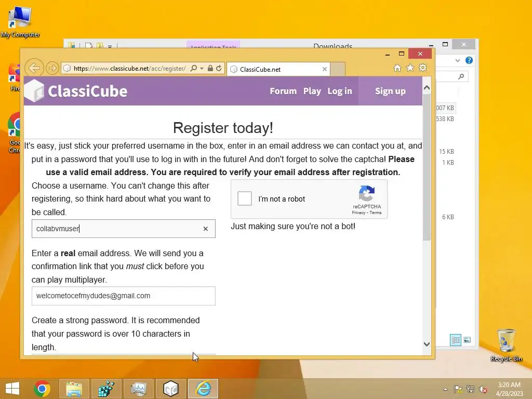Click the scrollbar up arrow on the webpage
Image resolution: width=532 pixels, height=399 pixels.
pos(427,88)
